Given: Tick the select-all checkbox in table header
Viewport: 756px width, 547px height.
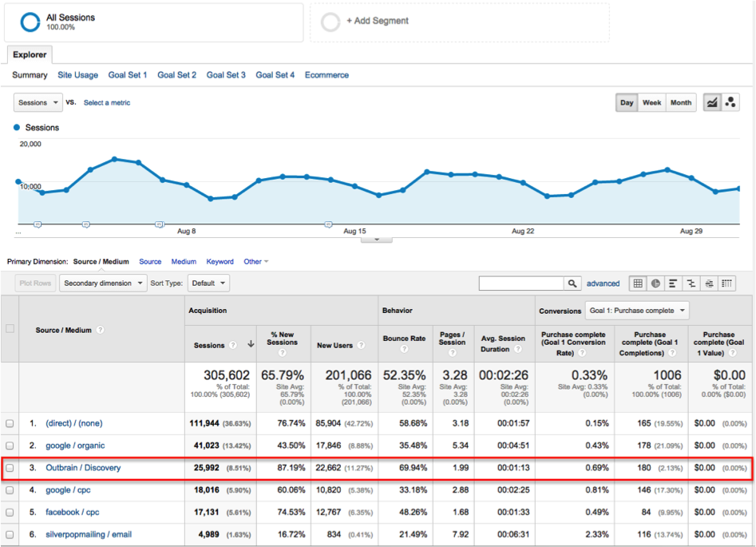Looking at the screenshot, I should click(10, 329).
